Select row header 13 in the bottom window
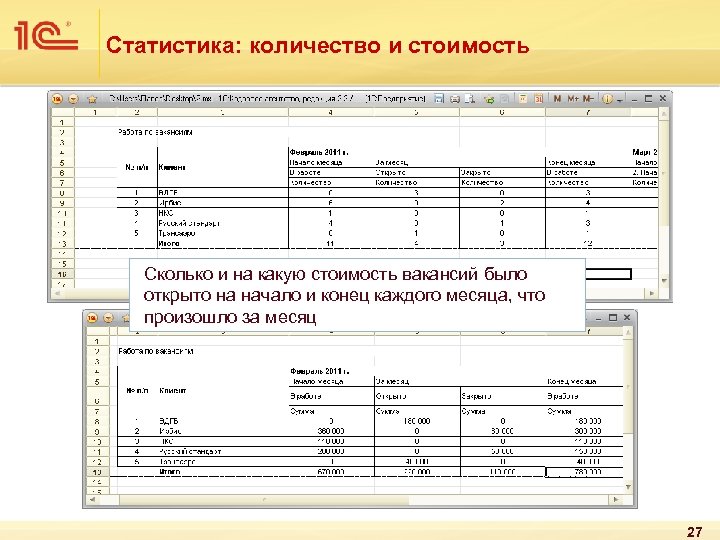Image resolution: width=720 pixels, height=540 pixels. point(97,472)
